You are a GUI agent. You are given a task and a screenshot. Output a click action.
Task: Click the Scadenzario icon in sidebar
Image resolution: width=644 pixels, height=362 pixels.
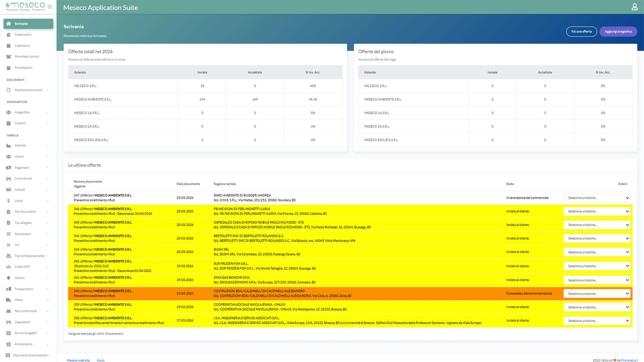9,35
